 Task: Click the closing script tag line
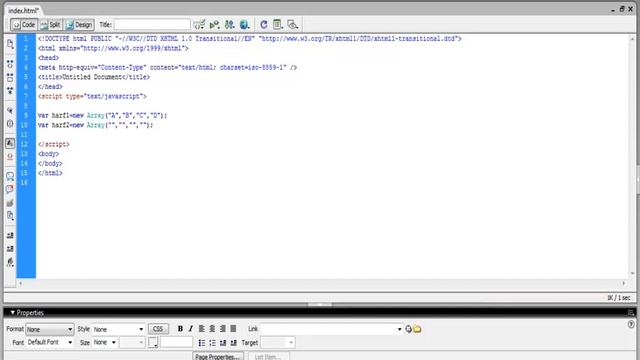click(53, 144)
